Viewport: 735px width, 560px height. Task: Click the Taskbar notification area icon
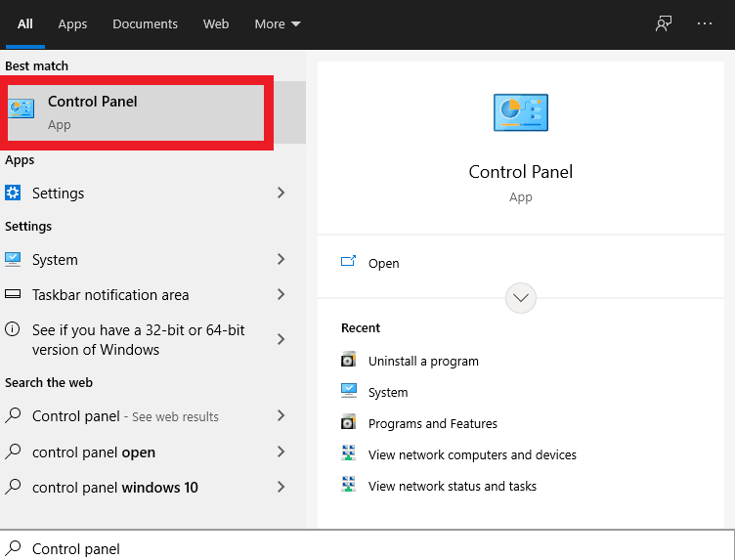14,294
